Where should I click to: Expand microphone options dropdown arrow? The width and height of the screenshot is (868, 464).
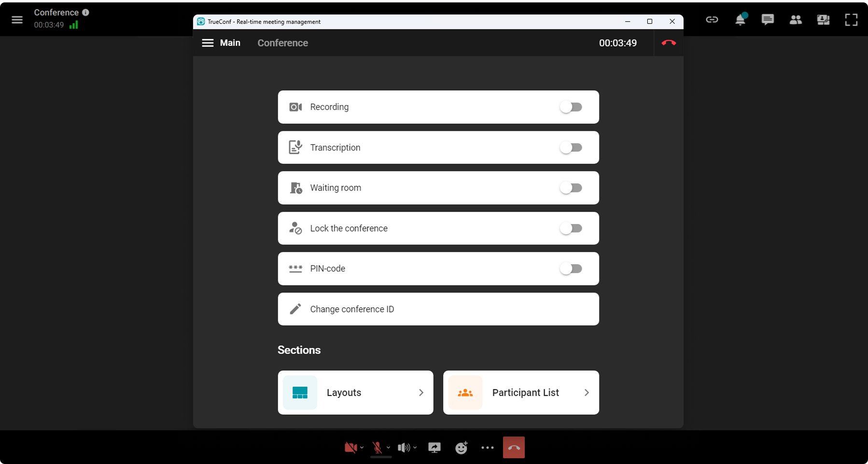(389, 448)
